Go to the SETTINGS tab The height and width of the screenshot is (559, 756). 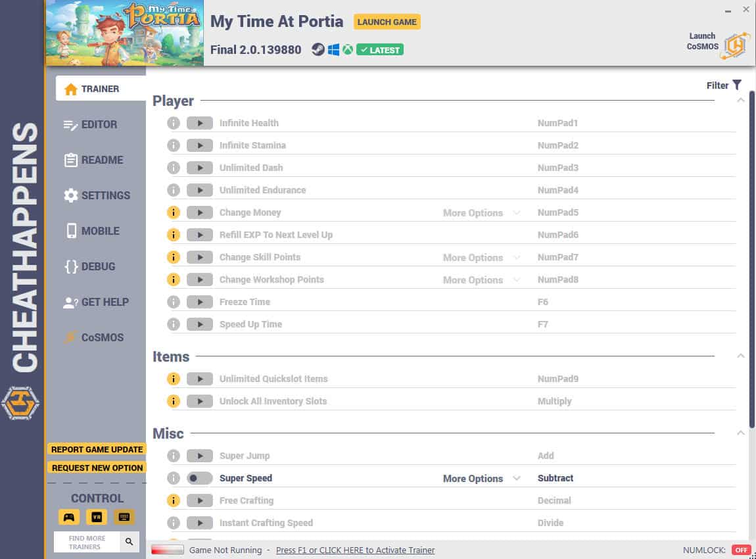click(97, 195)
